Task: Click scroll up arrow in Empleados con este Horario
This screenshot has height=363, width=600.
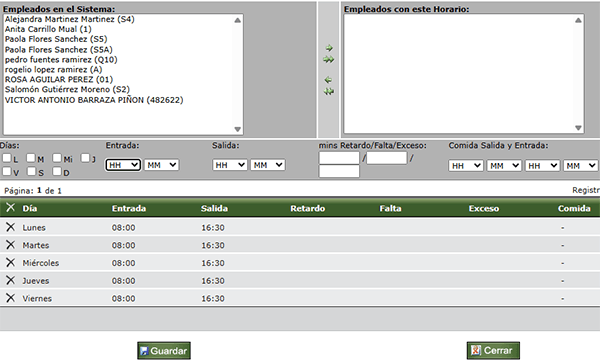Action: pyautogui.click(x=578, y=20)
